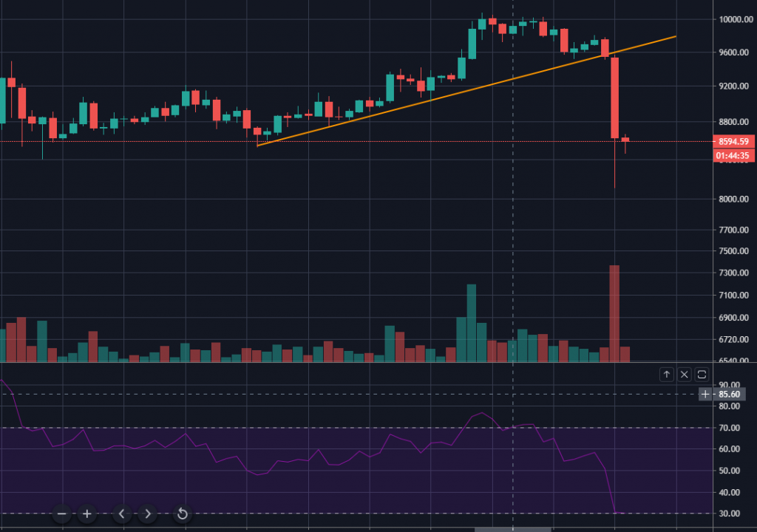
Task: Maximize the RSI indicator pane
Action: click(x=701, y=374)
